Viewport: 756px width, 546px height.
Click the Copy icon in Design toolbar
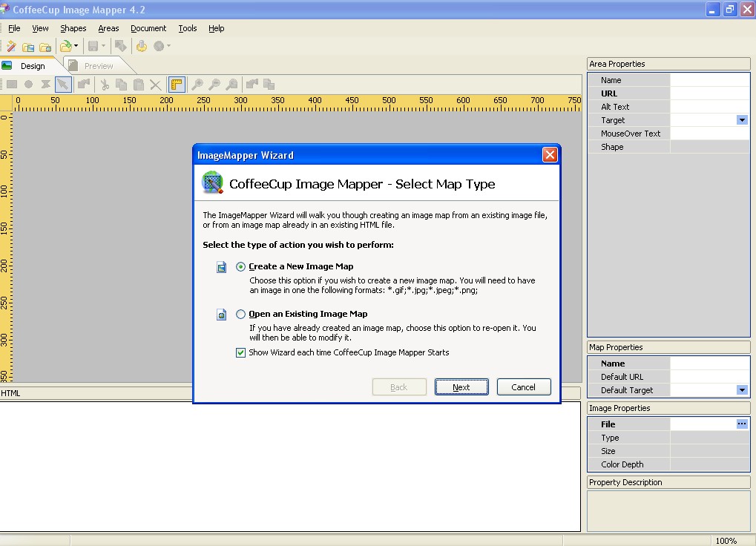pos(121,85)
